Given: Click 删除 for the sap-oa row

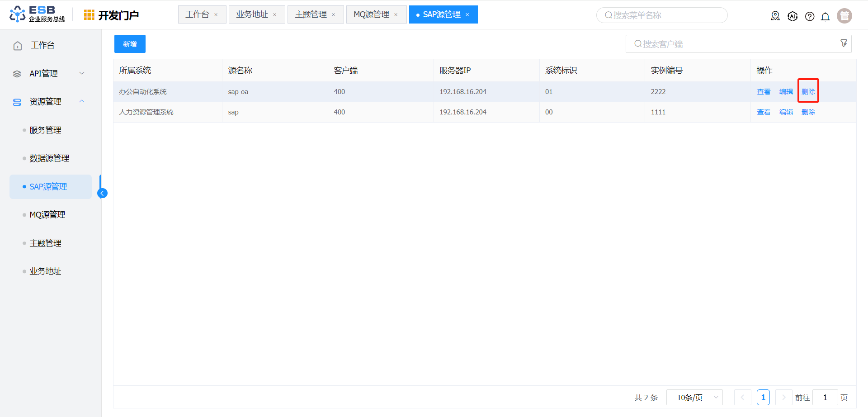Looking at the screenshot, I should point(808,92).
